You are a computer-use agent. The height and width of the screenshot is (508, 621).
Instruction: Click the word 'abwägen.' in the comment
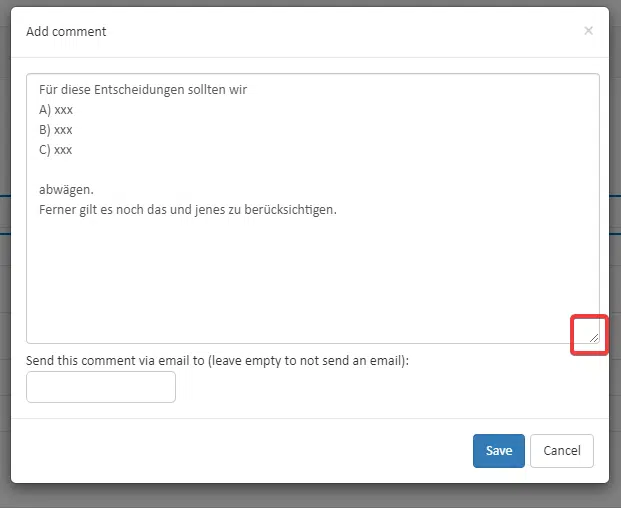pos(66,190)
